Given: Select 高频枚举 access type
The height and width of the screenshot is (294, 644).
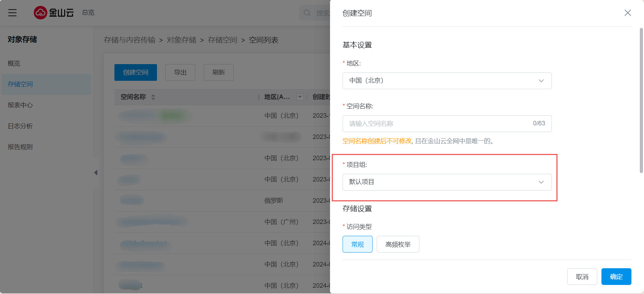Looking at the screenshot, I should (x=398, y=244).
